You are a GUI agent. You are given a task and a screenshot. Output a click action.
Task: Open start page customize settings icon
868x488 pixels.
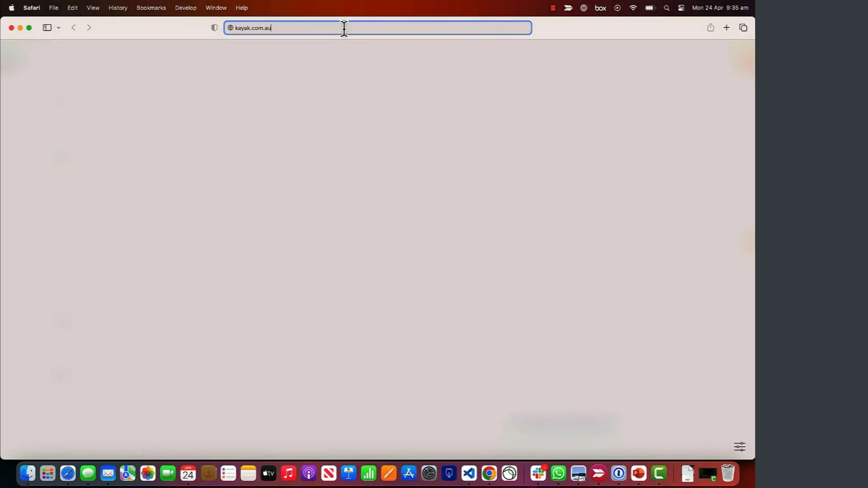(x=739, y=446)
